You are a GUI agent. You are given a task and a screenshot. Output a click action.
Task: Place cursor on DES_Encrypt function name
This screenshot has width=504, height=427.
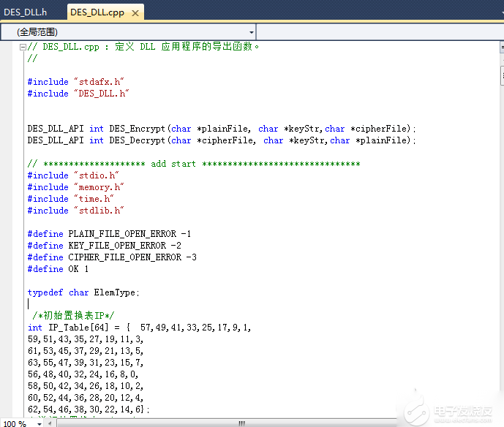coord(138,129)
